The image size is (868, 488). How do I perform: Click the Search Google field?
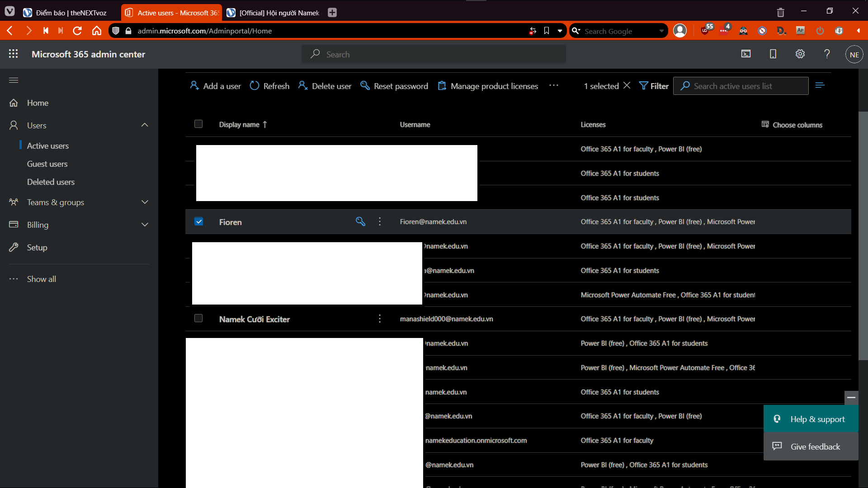(618, 31)
